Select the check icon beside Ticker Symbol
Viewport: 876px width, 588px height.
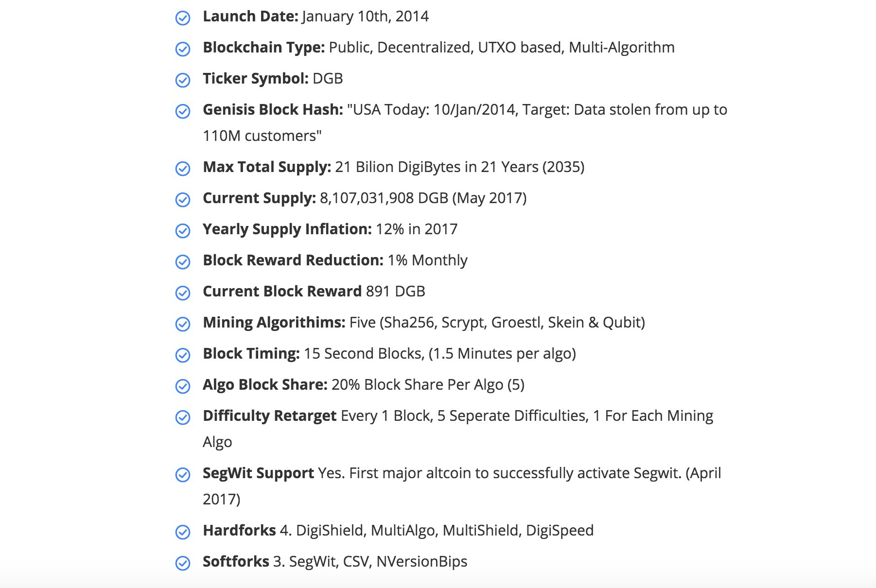click(x=183, y=80)
